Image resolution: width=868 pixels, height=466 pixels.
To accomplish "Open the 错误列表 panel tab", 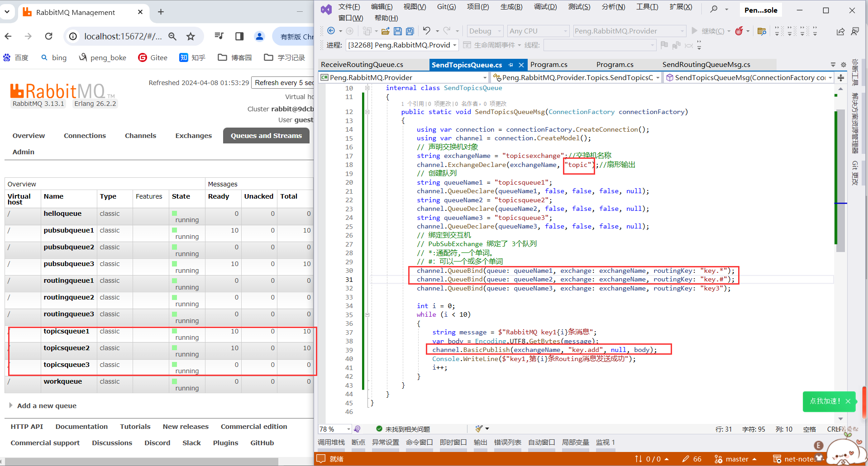I will [507, 442].
